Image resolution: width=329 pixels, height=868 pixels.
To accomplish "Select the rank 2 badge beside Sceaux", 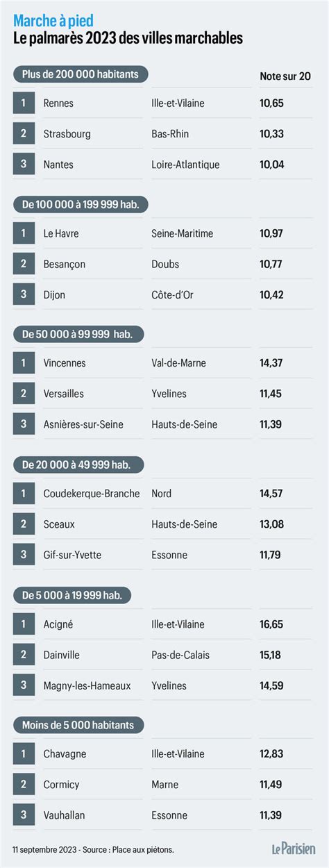I will (x=24, y=524).
